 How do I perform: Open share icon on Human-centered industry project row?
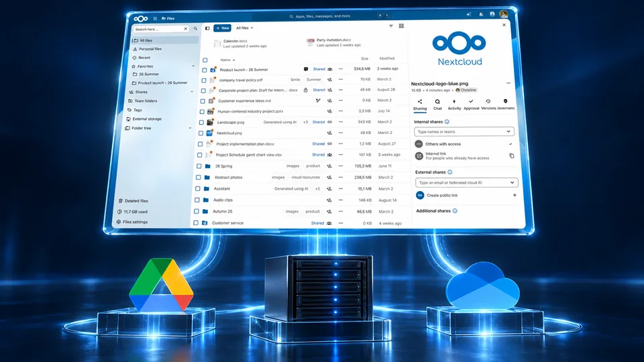[x=329, y=111]
